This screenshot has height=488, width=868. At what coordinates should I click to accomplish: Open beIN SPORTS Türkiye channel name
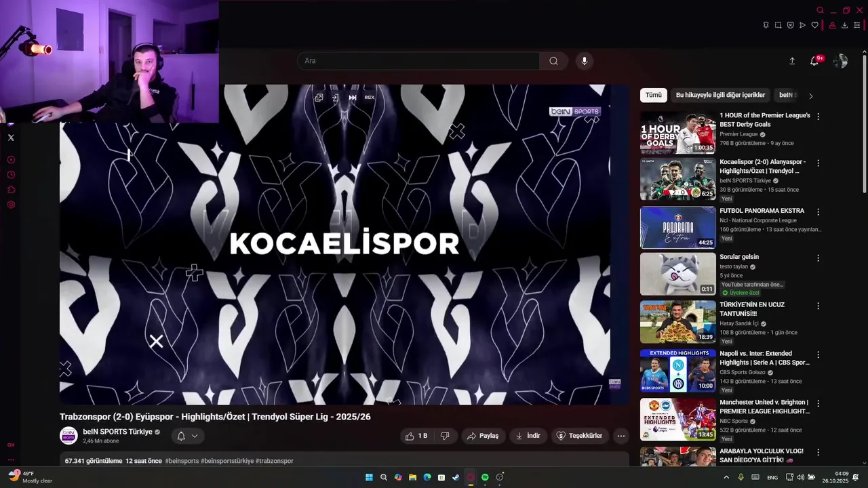(117, 432)
